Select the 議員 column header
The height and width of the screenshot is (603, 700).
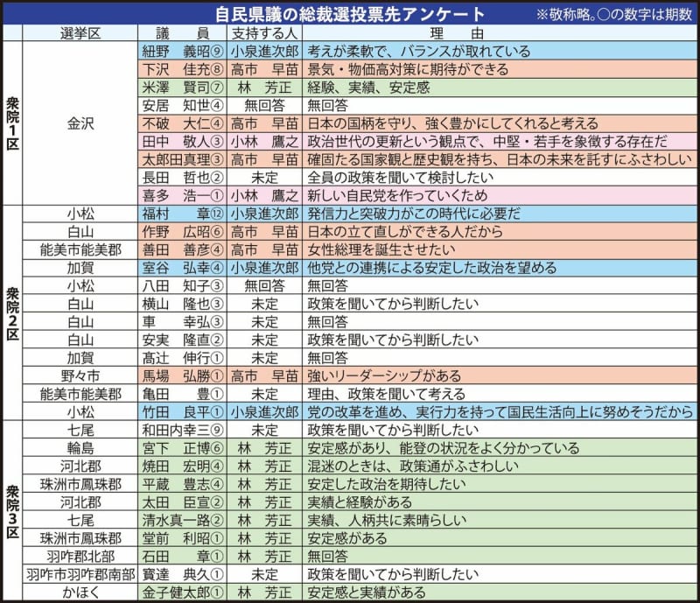183,33
